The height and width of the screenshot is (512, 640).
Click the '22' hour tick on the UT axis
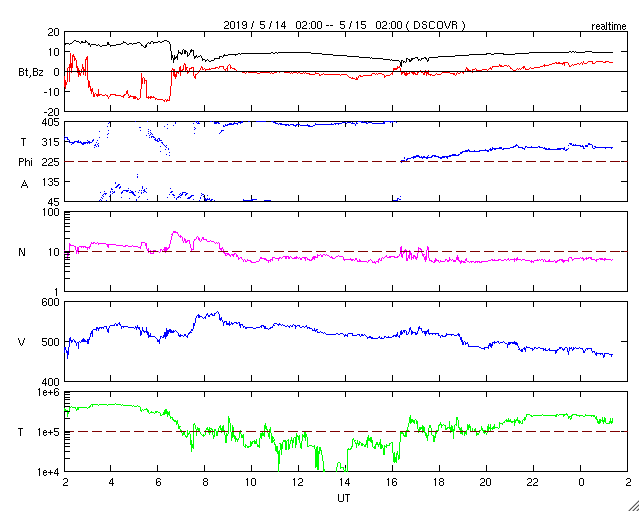pos(533,483)
